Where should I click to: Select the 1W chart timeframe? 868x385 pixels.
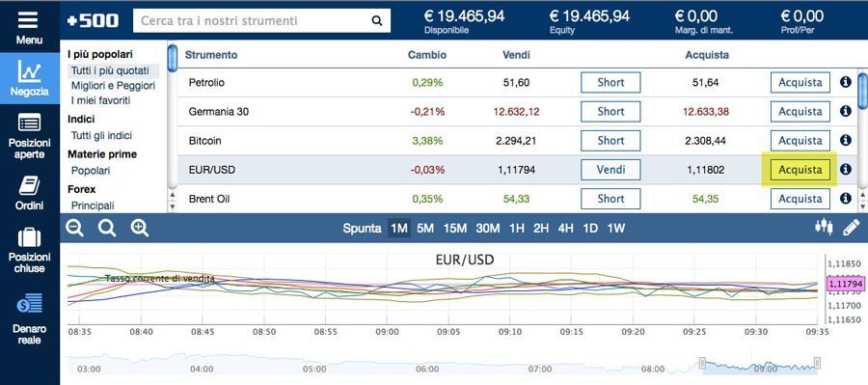tap(615, 229)
